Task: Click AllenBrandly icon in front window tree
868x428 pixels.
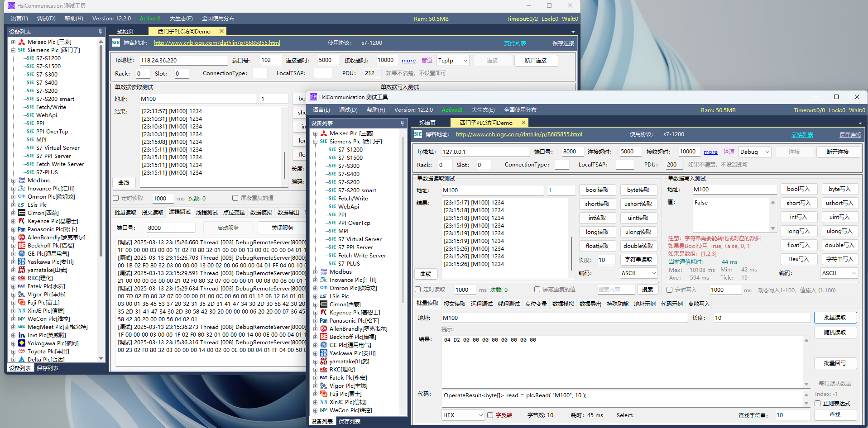Action: tap(324, 329)
